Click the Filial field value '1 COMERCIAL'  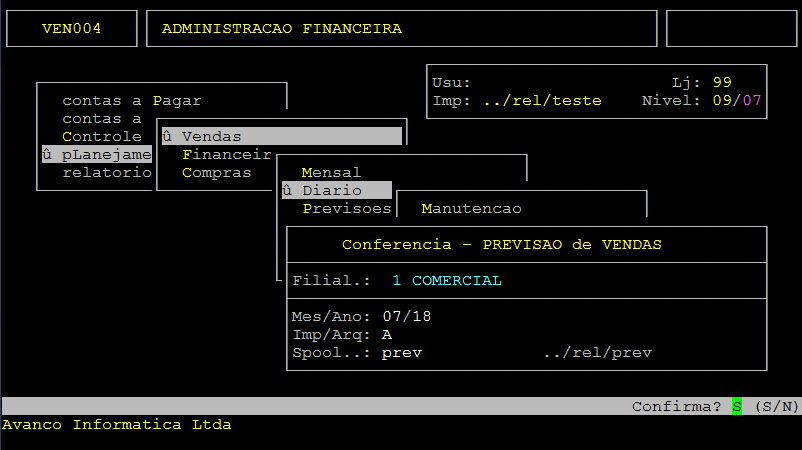(x=446, y=280)
